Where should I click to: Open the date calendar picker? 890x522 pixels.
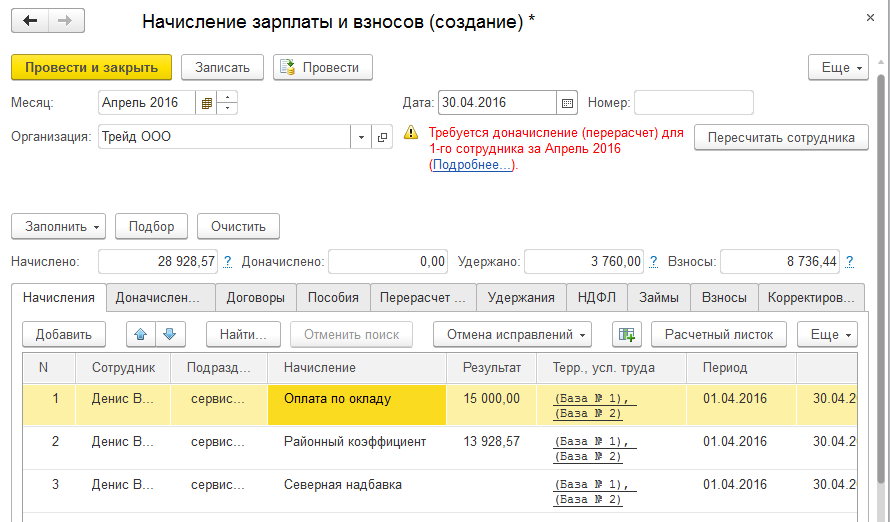click(x=568, y=103)
